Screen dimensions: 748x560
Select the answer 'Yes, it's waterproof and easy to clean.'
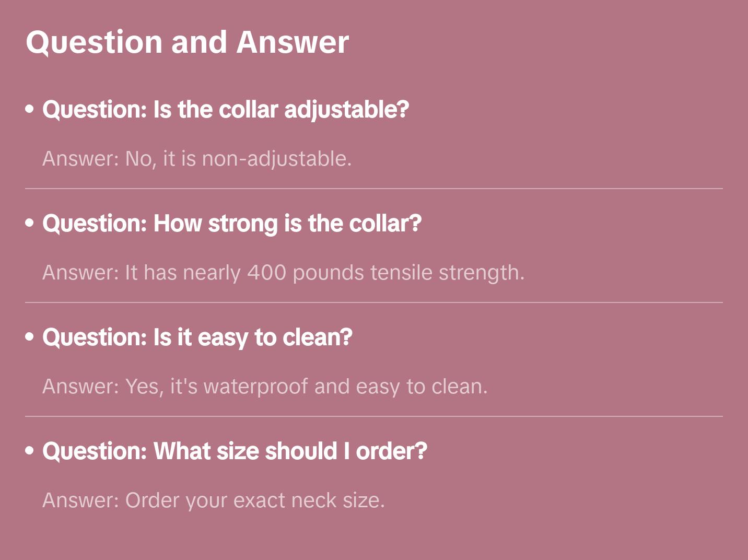(265, 387)
